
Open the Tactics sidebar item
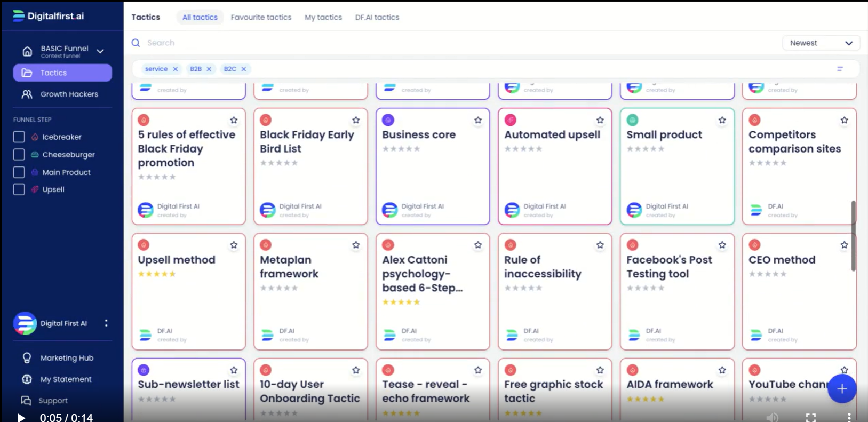[62, 73]
